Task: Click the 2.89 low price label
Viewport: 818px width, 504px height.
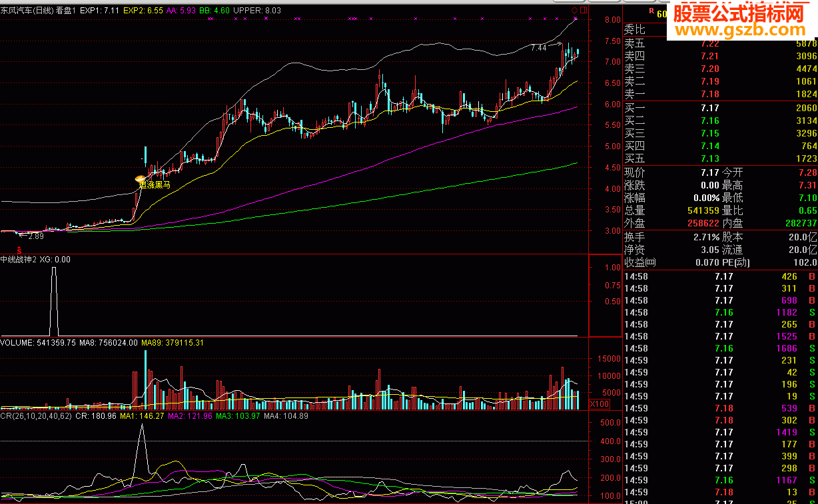Action: [x=35, y=236]
